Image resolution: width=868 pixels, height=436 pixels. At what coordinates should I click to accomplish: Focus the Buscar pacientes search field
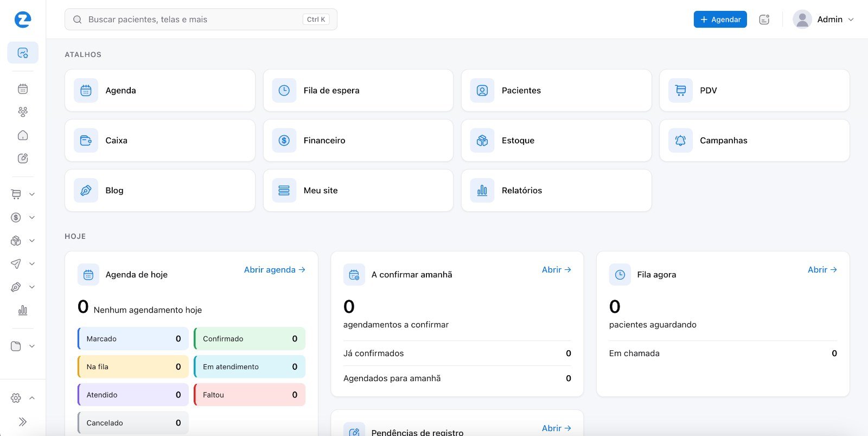point(201,20)
